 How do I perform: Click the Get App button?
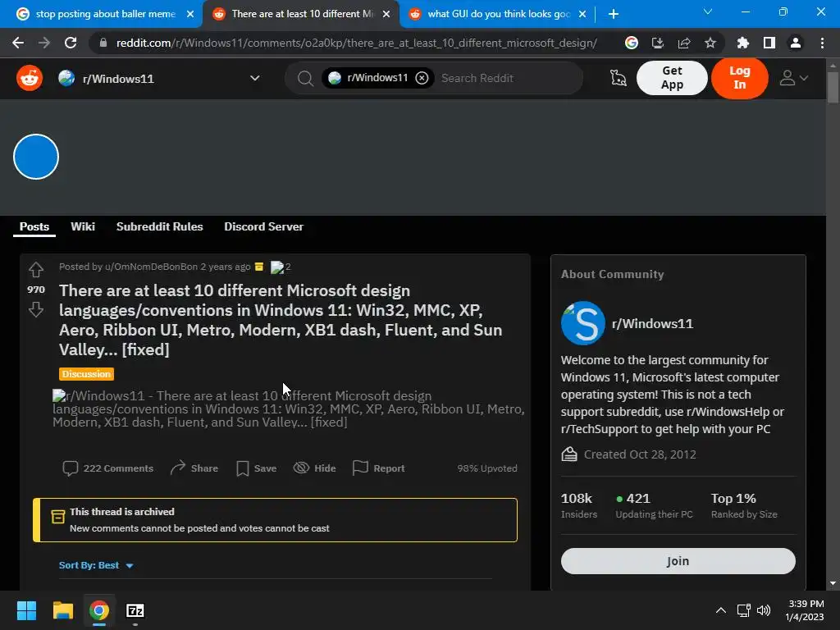[x=672, y=78]
